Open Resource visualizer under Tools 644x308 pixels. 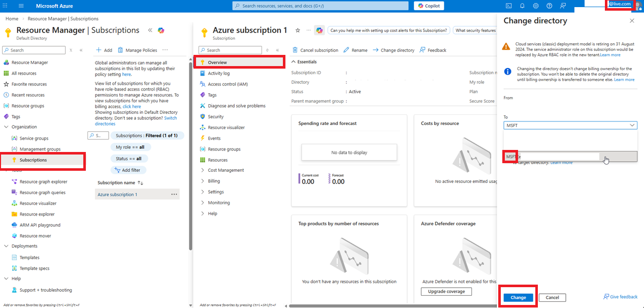(38, 203)
